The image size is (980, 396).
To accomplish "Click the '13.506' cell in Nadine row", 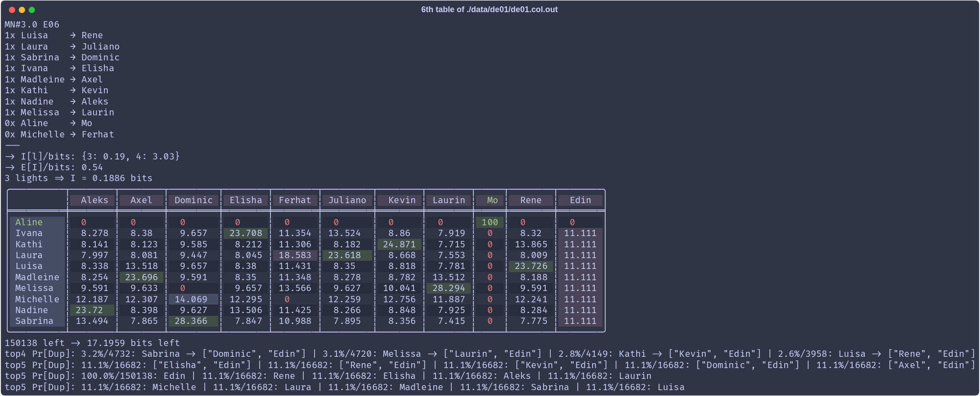I will pos(246,310).
